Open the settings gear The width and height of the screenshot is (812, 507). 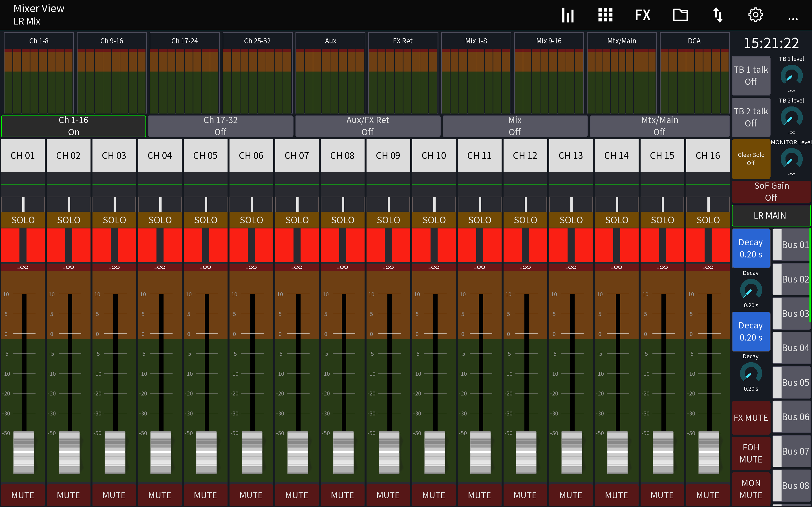(x=756, y=15)
